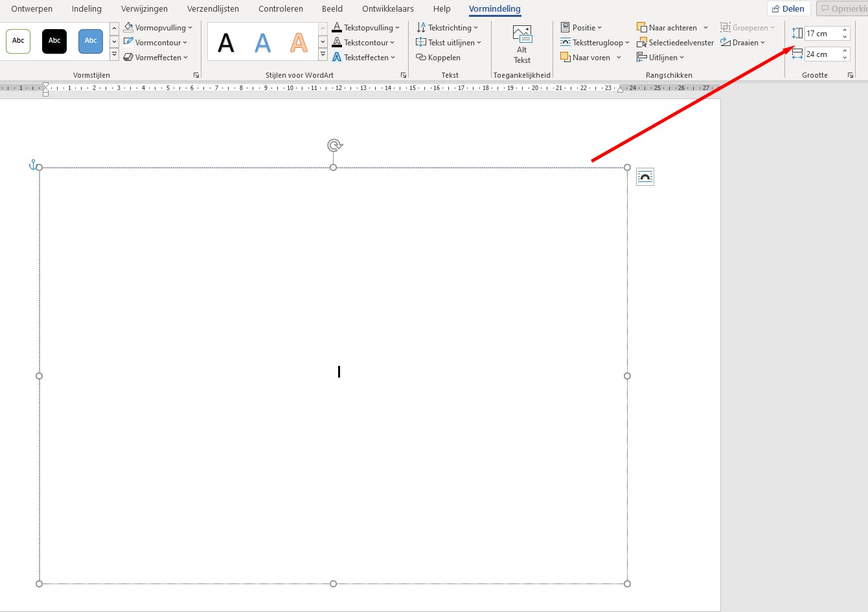Click the right-middle sizing handle of the text box
Image resolution: width=868 pixels, height=612 pixels.
click(x=627, y=376)
